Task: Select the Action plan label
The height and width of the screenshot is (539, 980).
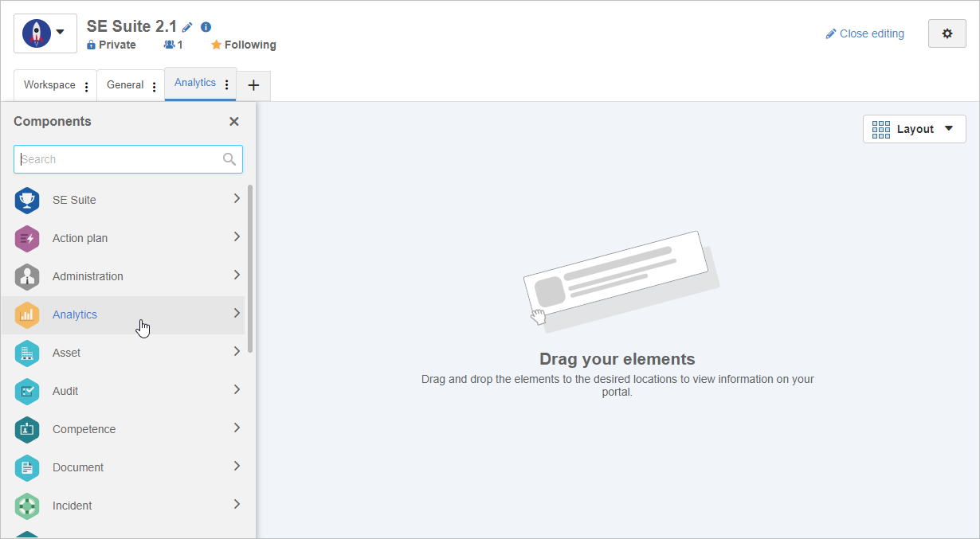Action: coord(80,238)
